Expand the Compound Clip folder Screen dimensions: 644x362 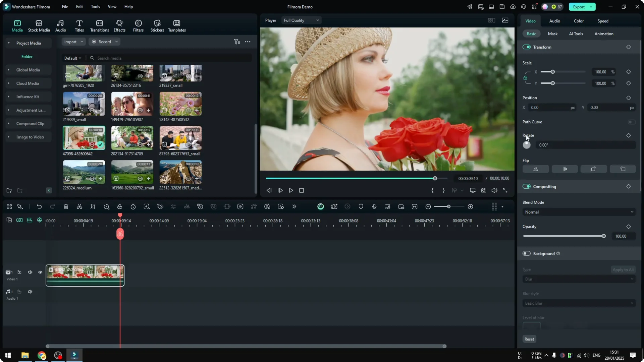click(9, 123)
